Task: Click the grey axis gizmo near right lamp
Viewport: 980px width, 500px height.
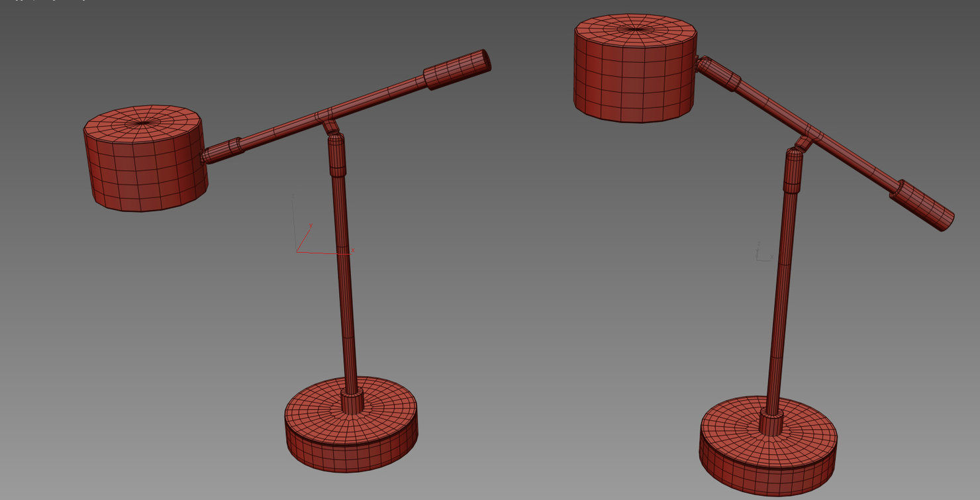Action: pos(763,252)
